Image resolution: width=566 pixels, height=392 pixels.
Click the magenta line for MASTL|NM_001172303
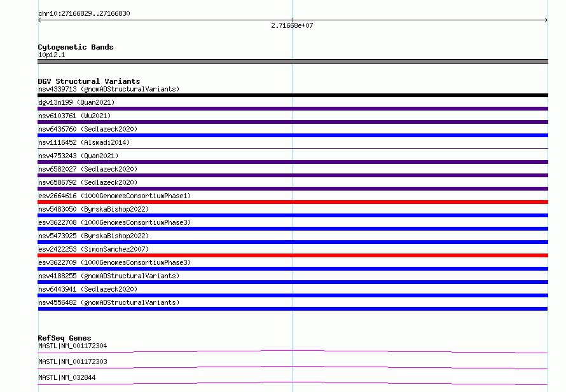click(x=293, y=367)
